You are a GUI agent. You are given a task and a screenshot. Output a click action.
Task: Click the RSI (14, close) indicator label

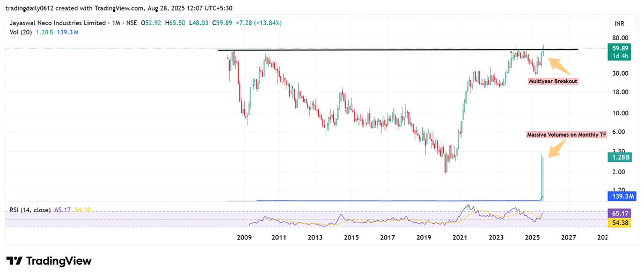[29, 209]
